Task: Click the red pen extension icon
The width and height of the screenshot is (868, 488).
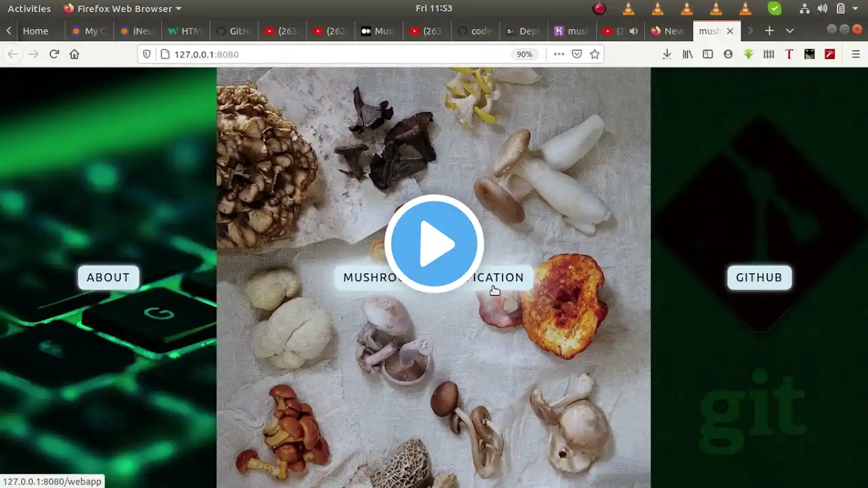Action: point(830,54)
